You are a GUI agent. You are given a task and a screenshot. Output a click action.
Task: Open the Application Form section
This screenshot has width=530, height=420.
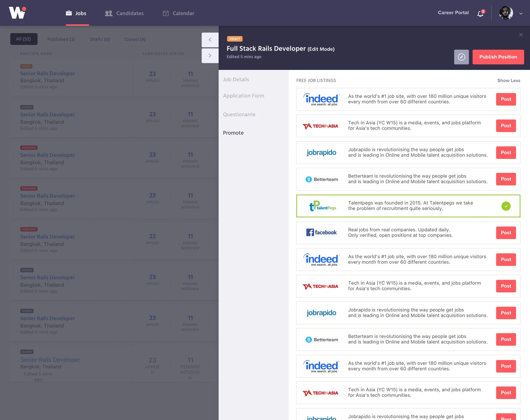coord(244,96)
